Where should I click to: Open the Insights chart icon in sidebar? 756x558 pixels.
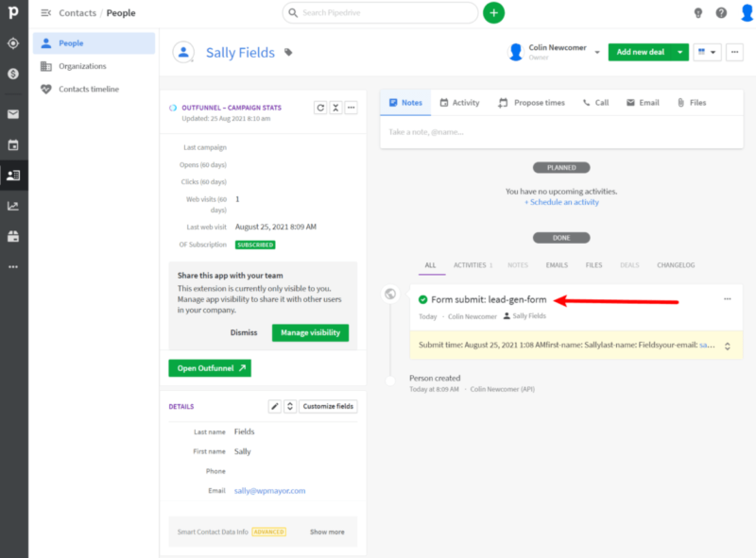[13, 206]
